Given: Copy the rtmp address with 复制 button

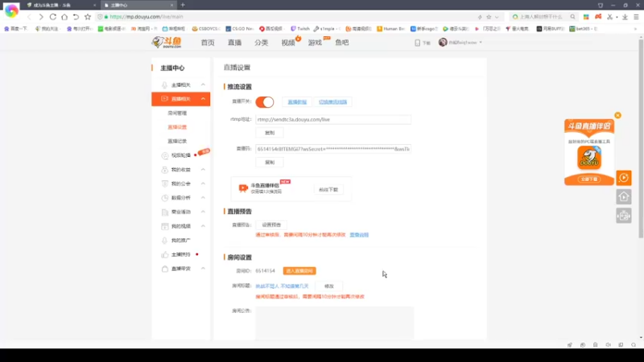Looking at the screenshot, I should pos(270,133).
